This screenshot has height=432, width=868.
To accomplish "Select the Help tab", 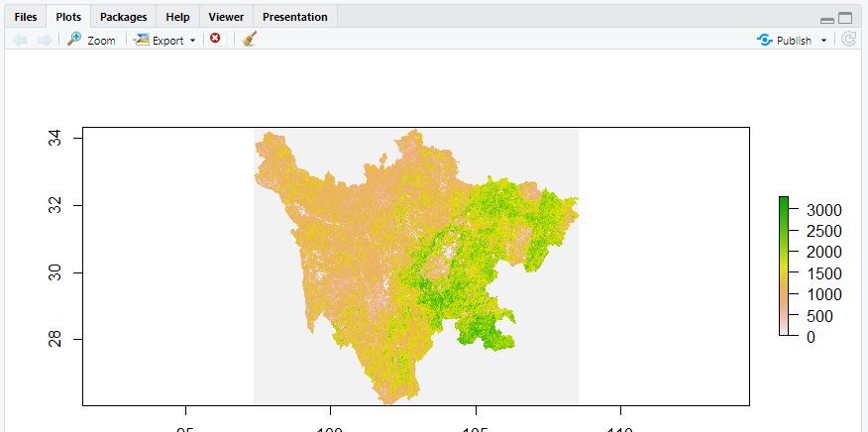I will [177, 17].
